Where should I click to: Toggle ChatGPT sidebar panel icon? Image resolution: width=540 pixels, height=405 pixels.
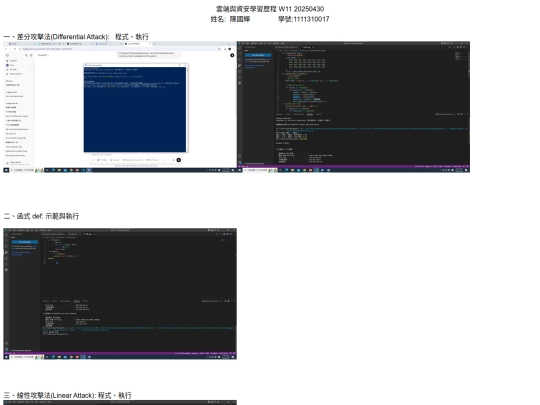[7, 55]
